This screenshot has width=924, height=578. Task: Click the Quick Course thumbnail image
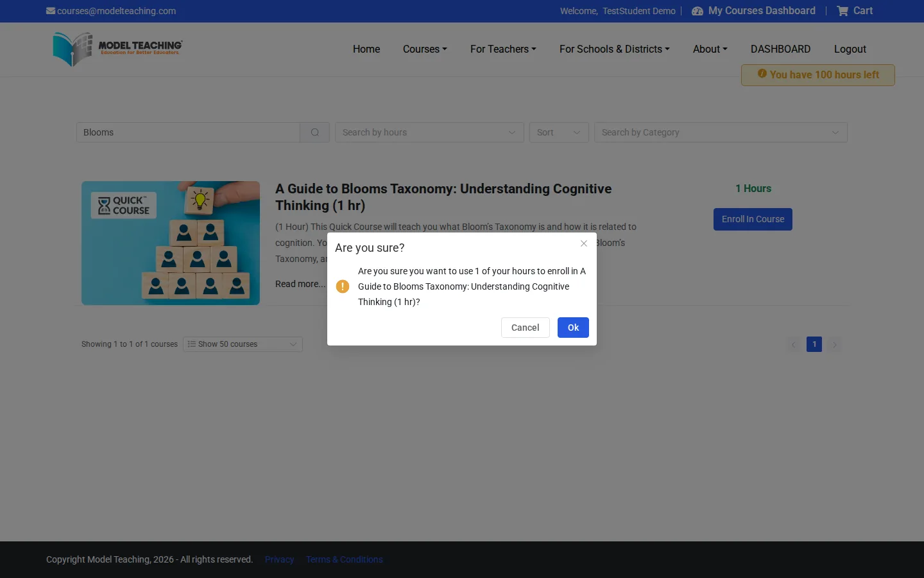[x=171, y=243]
